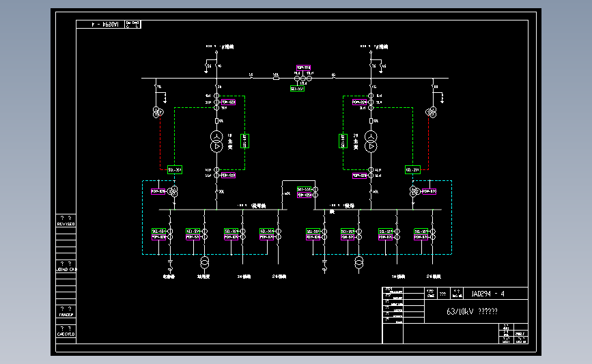This screenshot has height=364, width=592.
Task: Click the CHECKED label in the left column
Action: point(66,334)
